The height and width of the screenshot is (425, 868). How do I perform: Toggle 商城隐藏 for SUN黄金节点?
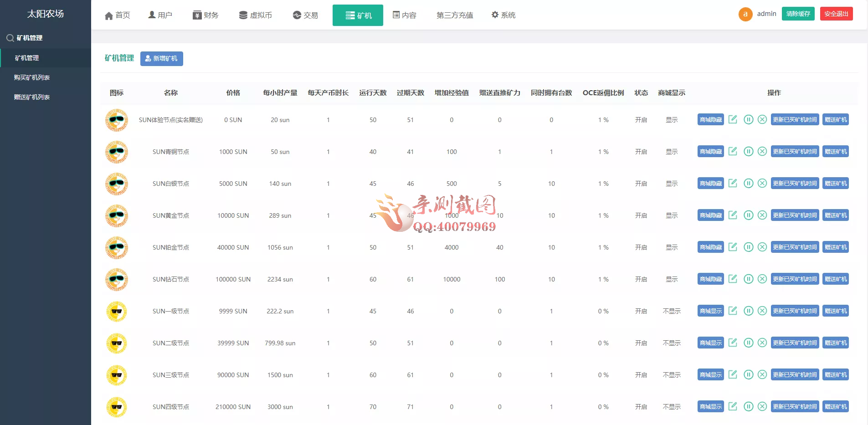[710, 215]
